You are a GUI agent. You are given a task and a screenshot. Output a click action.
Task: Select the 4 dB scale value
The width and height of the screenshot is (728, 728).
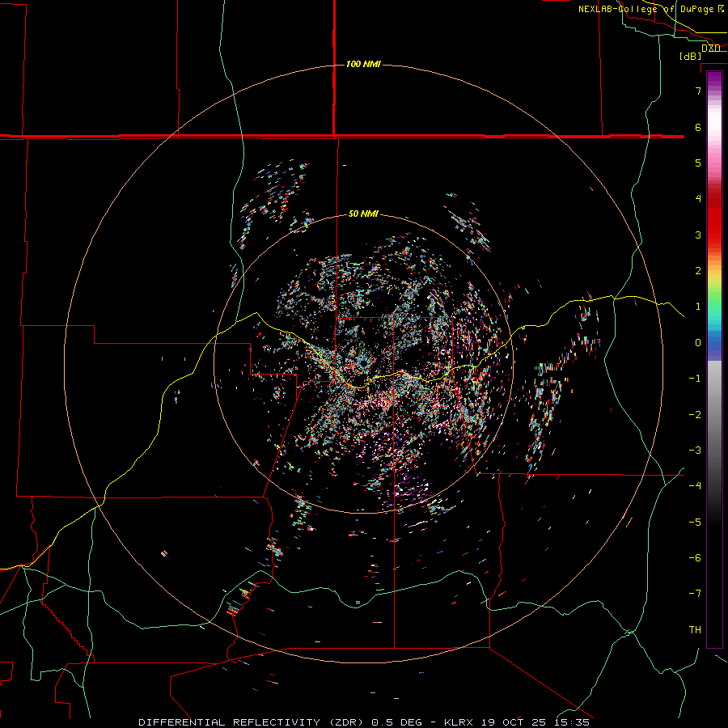[698, 199]
